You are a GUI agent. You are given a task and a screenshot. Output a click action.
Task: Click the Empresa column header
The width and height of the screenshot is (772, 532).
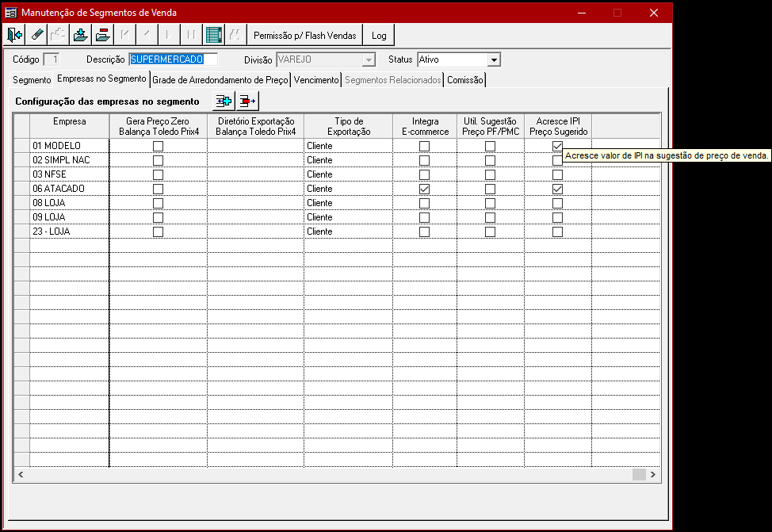point(70,126)
